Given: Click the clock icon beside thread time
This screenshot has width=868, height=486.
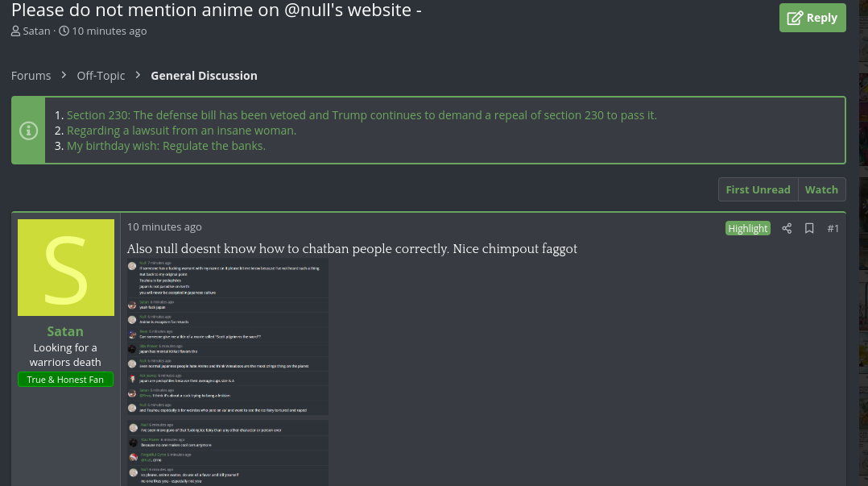Looking at the screenshot, I should [64, 31].
